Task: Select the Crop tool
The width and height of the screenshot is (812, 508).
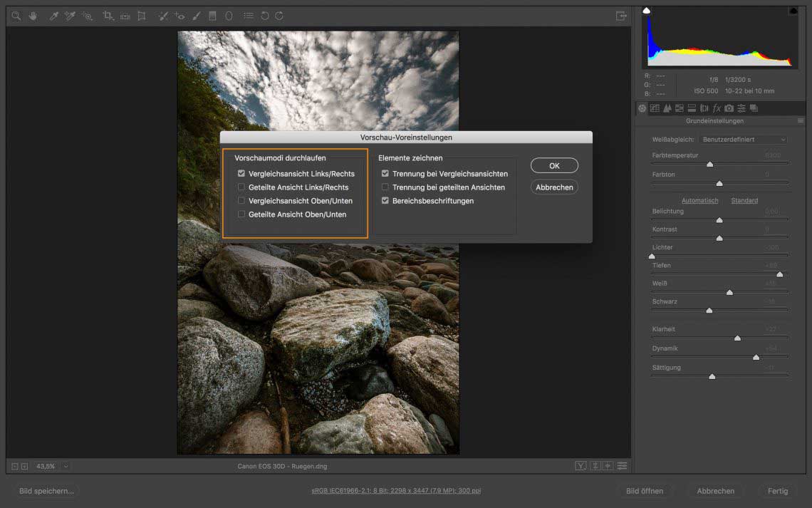Action: click(108, 16)
